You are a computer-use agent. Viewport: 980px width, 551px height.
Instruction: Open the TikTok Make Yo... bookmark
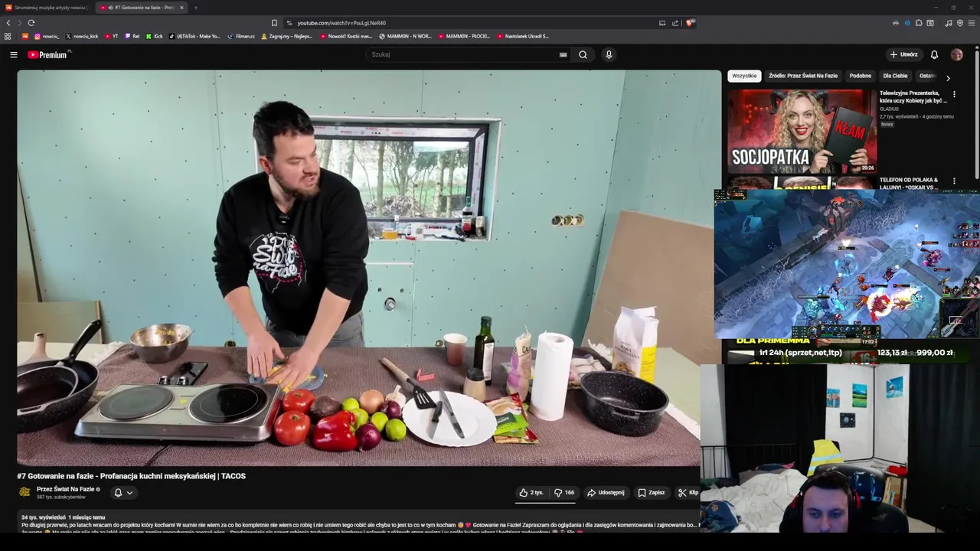coord(194,36)
